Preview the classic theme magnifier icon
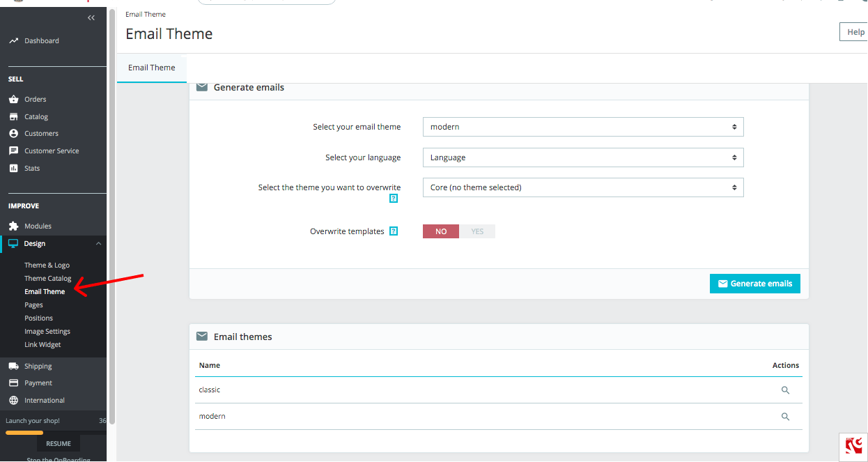This screenshot has height=462, width=868. coord(785,390)
